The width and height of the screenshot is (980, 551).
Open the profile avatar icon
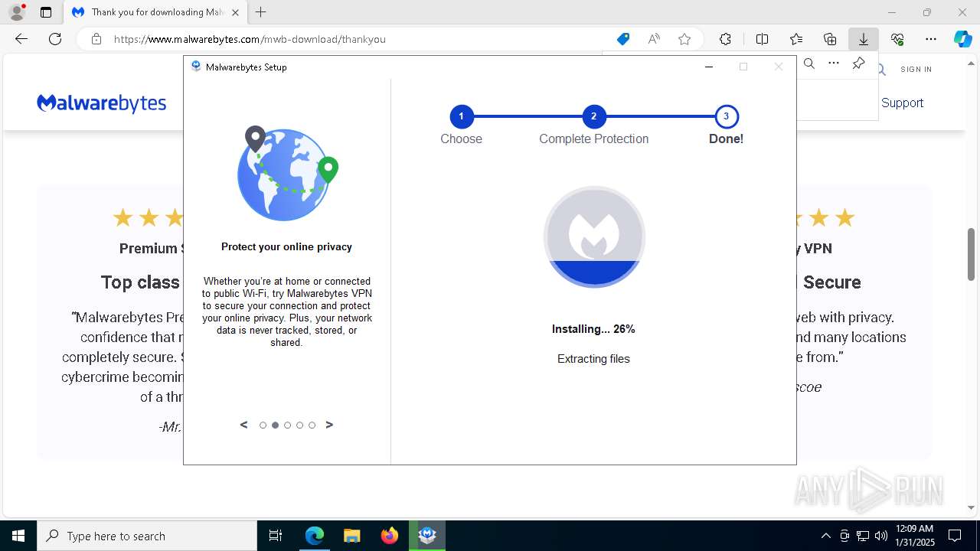pos(16,12)
